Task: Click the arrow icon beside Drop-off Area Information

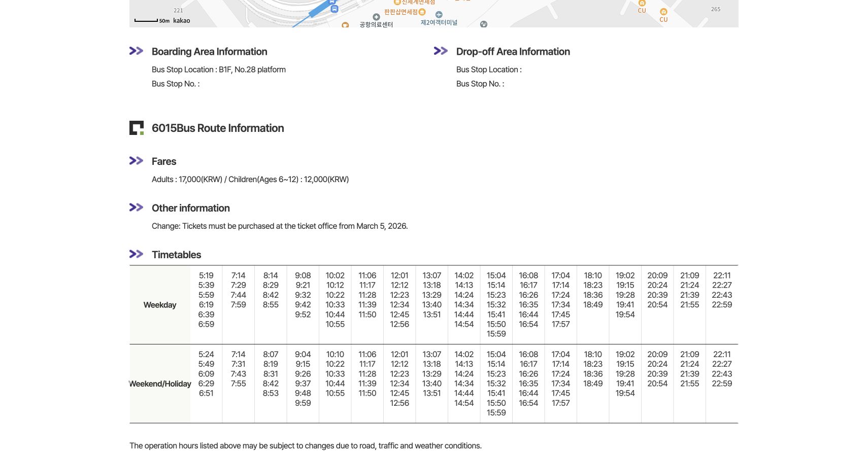Action: tap(441, 51)
